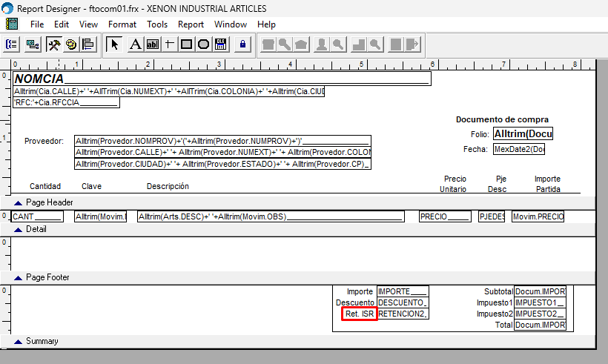Select the PJEDES field

(x=492, y=216)
